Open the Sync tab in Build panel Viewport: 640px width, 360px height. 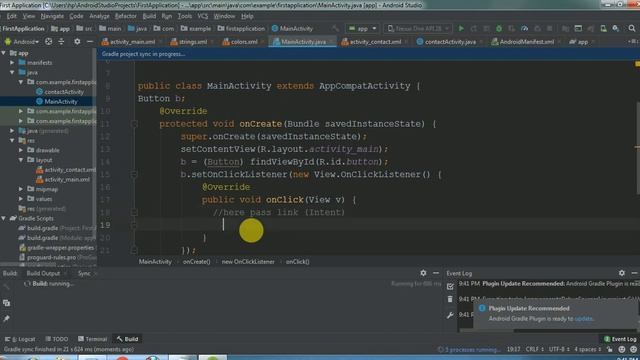point(84,273)
